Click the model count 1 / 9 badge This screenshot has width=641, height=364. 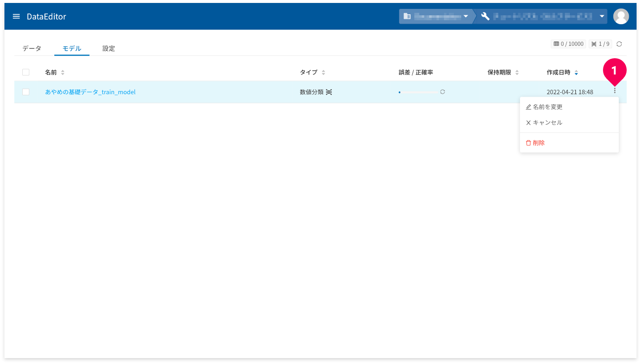[601, 44]
